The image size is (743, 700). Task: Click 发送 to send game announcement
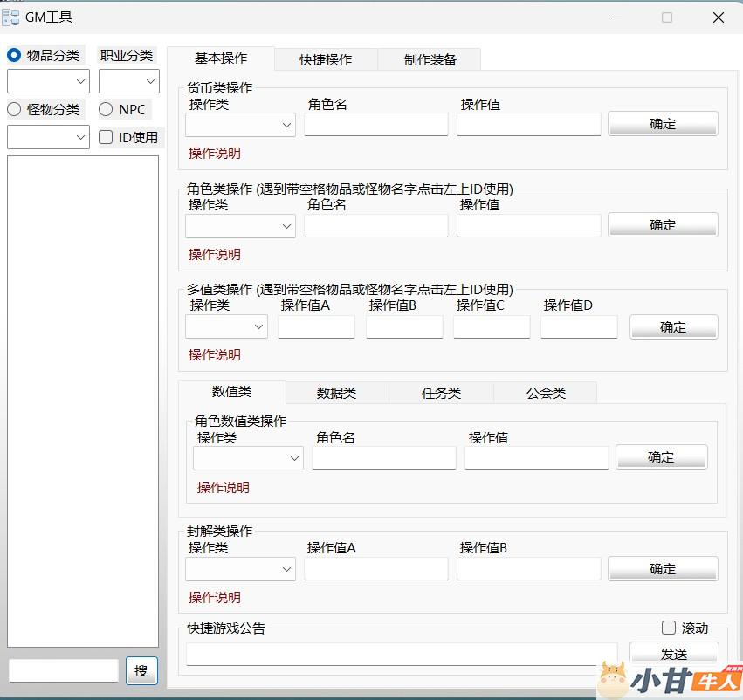[x=673, y=654]
